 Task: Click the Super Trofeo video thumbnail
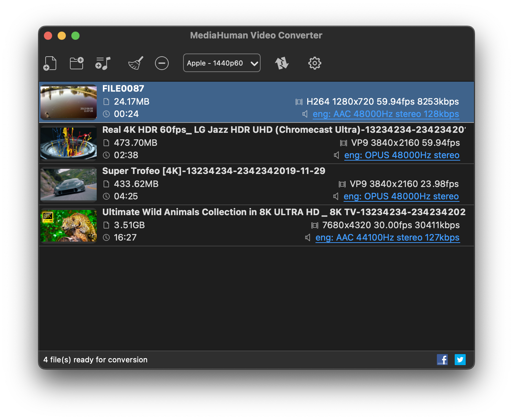tap(68, 184)
